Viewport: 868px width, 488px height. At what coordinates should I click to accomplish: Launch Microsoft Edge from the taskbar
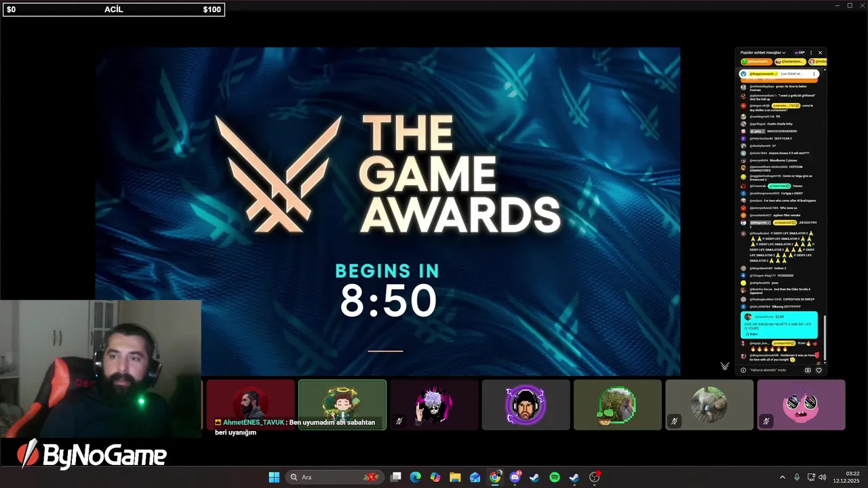coord(416,477)
